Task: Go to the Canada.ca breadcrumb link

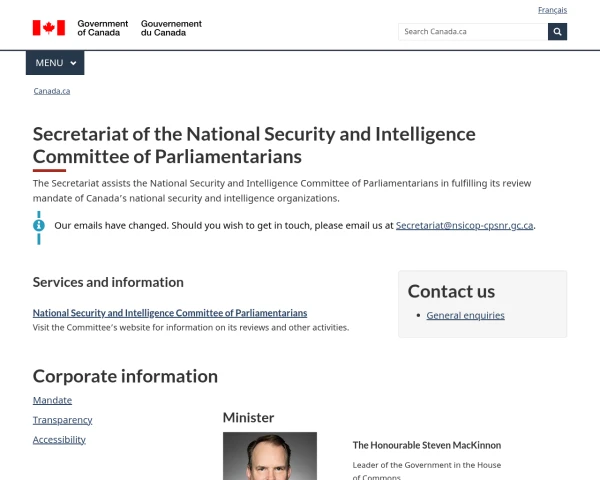Action: click(52, 91)
